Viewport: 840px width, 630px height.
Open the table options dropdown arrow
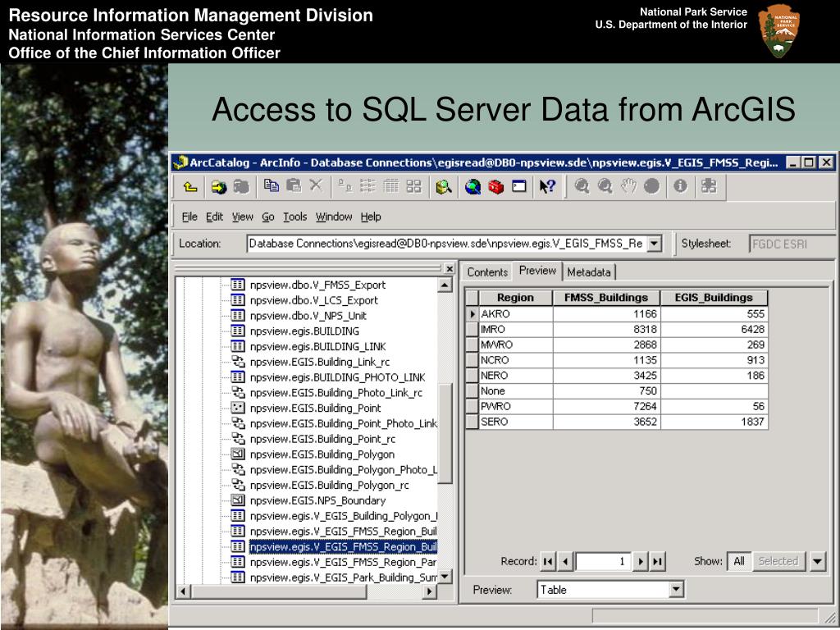(818, 561)
